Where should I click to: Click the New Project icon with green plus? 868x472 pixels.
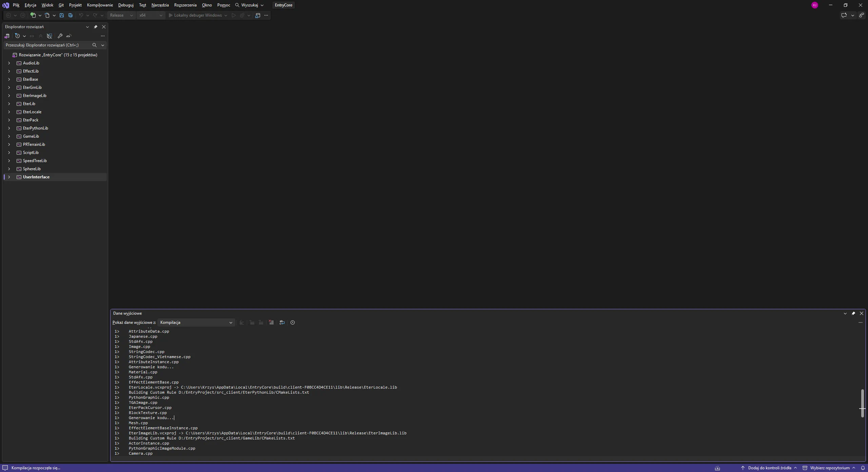[x=33, y=15]
